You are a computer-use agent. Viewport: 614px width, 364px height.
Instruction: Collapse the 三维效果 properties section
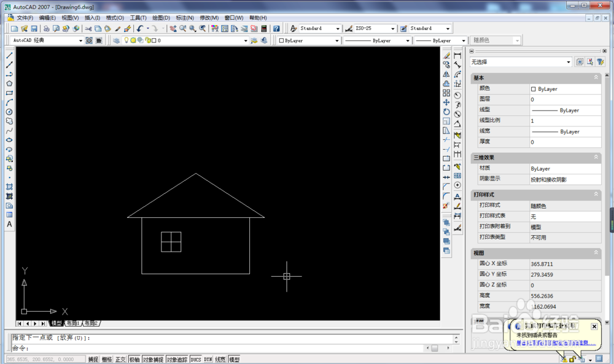click(596, 157)
